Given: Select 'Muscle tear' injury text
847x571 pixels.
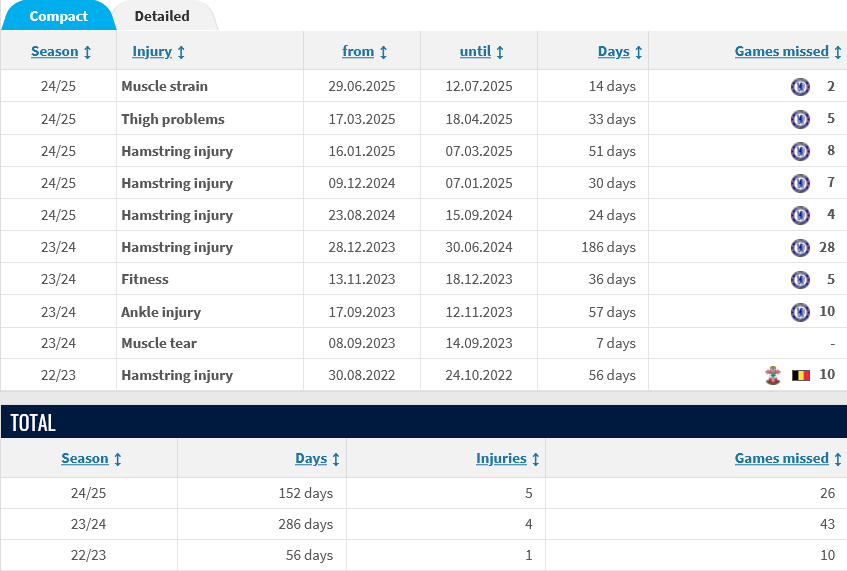Looking at the screenshot, I should point(159,343).
